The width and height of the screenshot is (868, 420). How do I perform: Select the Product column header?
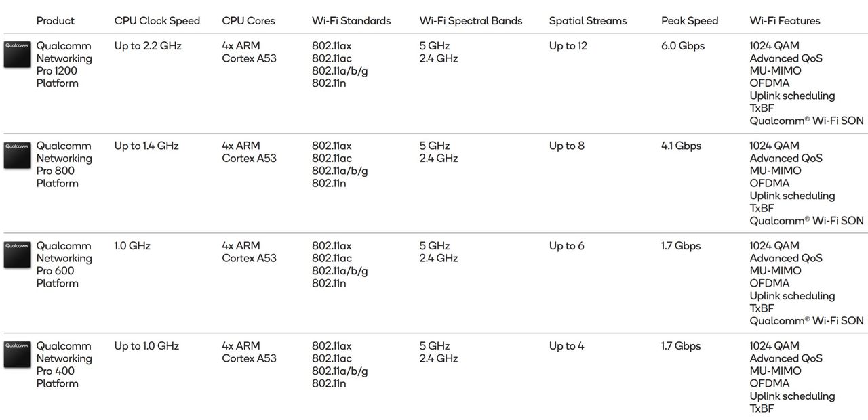click(x=56, y=21)
